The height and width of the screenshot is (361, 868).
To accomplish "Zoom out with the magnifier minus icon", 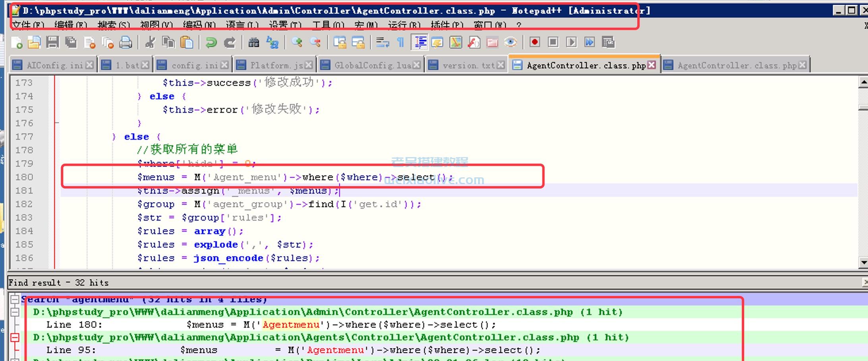I will pyautogui.click(x=315, y=42).
